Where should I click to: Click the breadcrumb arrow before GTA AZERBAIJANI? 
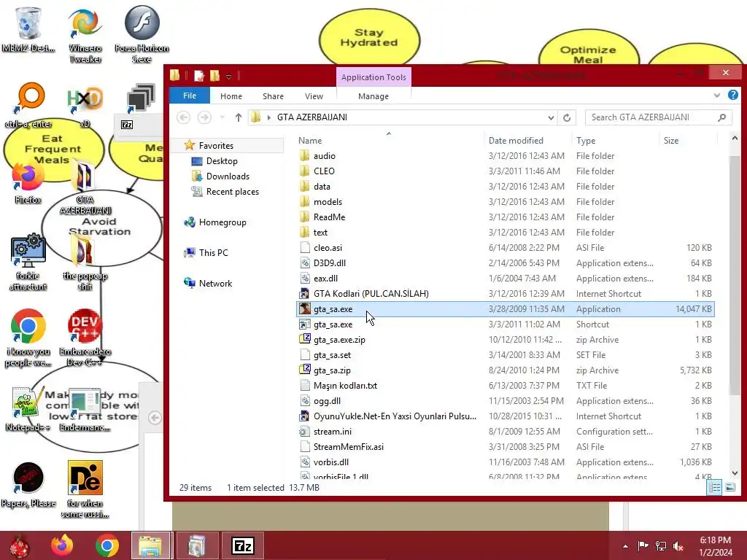pyautogui.click(x=269, y=117)
